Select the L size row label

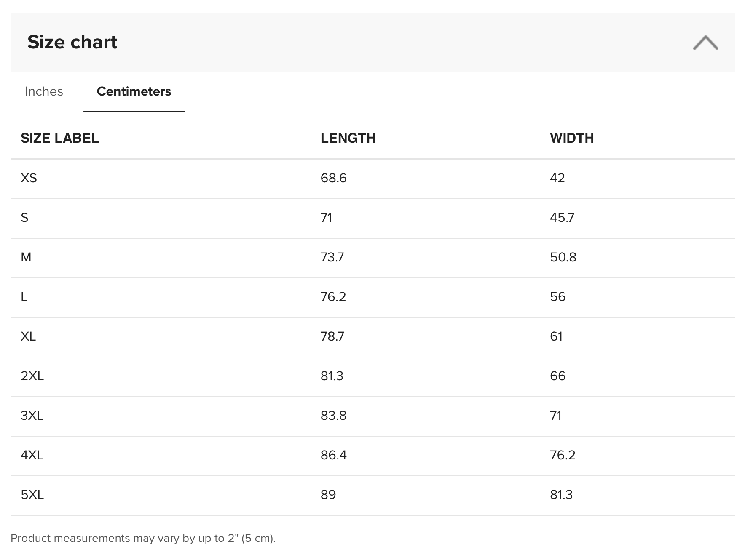point(24,297)
